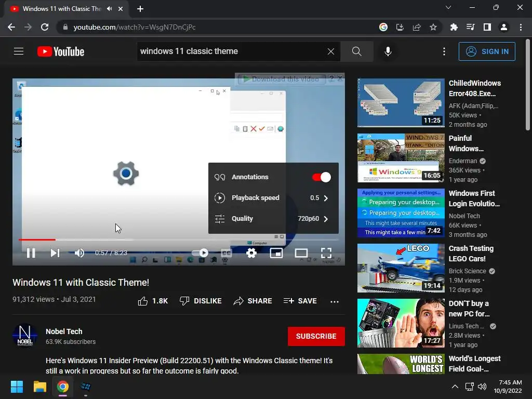Screen dimensions: 532x399
Task: Expand quality chevron next to 720p60
Action: (x=326, y=219)
